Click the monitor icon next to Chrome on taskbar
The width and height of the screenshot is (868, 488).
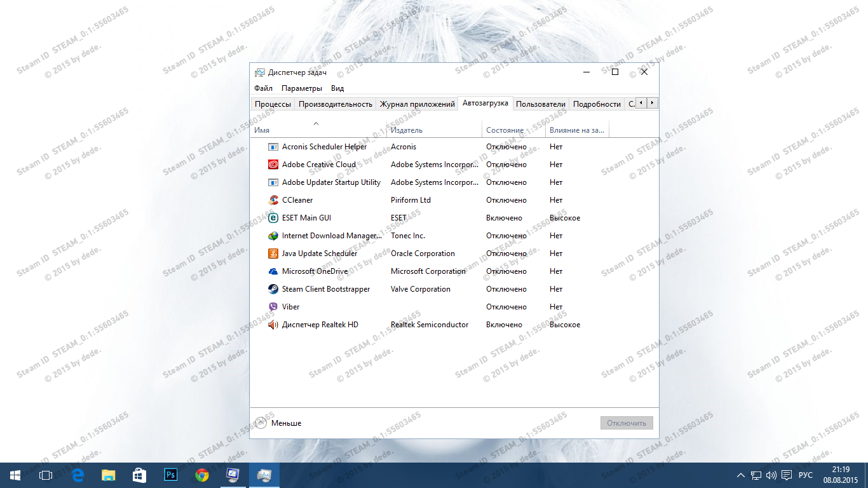(x=233, y=475)
